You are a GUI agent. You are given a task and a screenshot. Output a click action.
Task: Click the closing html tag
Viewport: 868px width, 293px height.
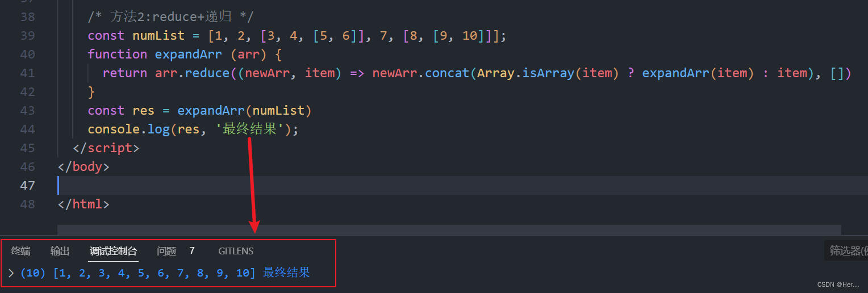[x=84, y=204]
